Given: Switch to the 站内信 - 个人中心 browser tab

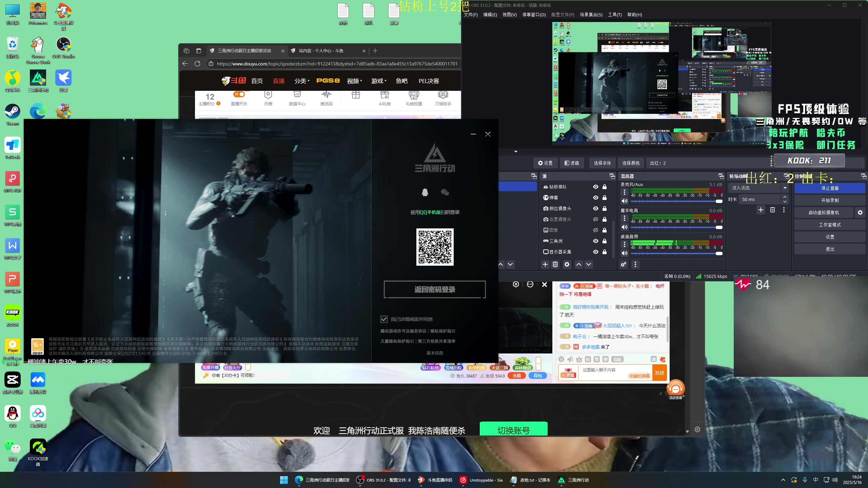Looking at the screenshot, I should [x=328, y=51].
